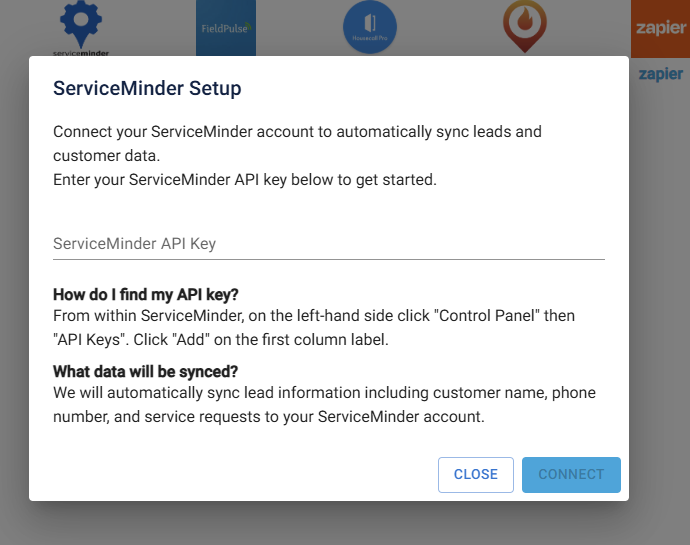Select the FieldPulse integration logo
The height and width of the screenshot is (545, 690).
tap(226, 28)
